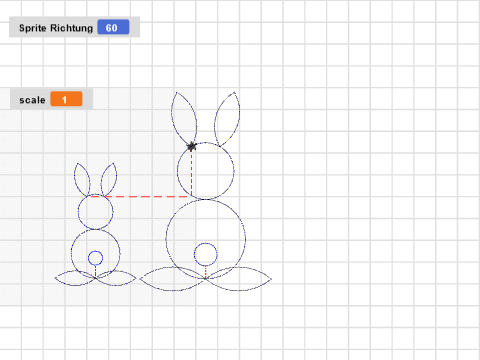Image resolution: width=480 pixels, height=360 pixels.
Task: Click the black star sprite on the large rabbit's head
Action: [x=191, y=146]
